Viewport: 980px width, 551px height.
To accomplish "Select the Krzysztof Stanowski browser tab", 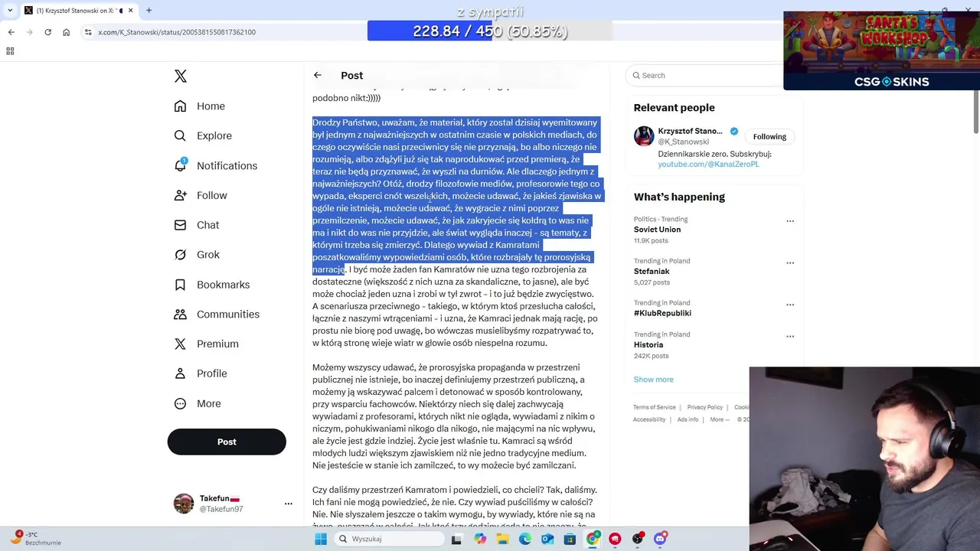I will (x=78, y=11).
